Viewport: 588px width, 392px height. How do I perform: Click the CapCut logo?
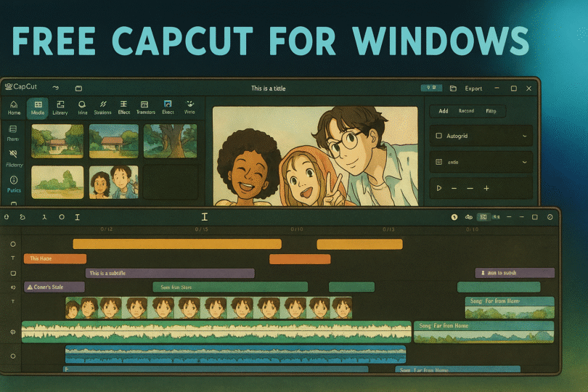(21, 86)
